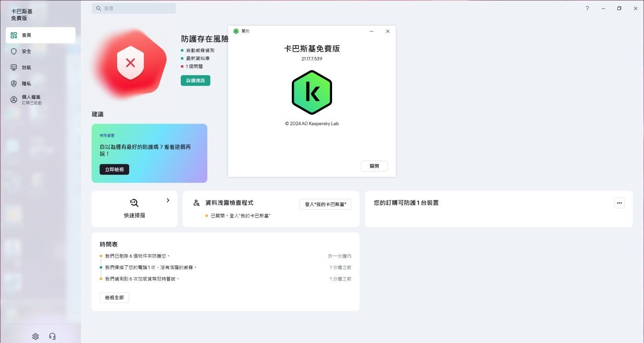Close the main Kaspersky window

pos(636,8)
